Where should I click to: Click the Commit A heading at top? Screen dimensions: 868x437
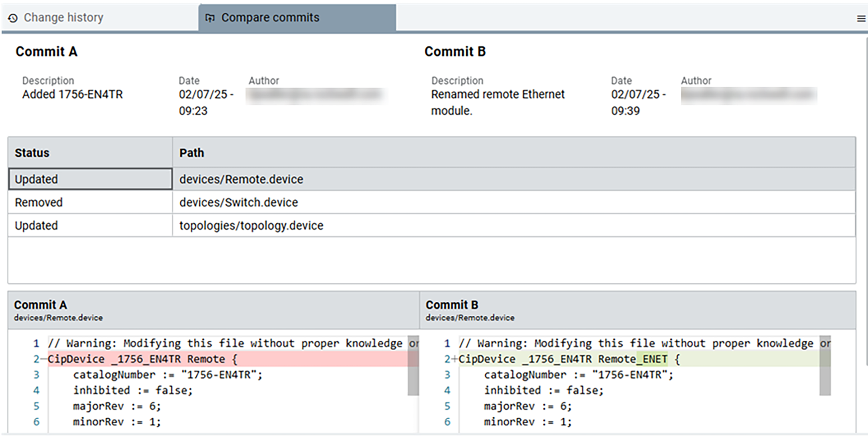[x=46, y=52]
